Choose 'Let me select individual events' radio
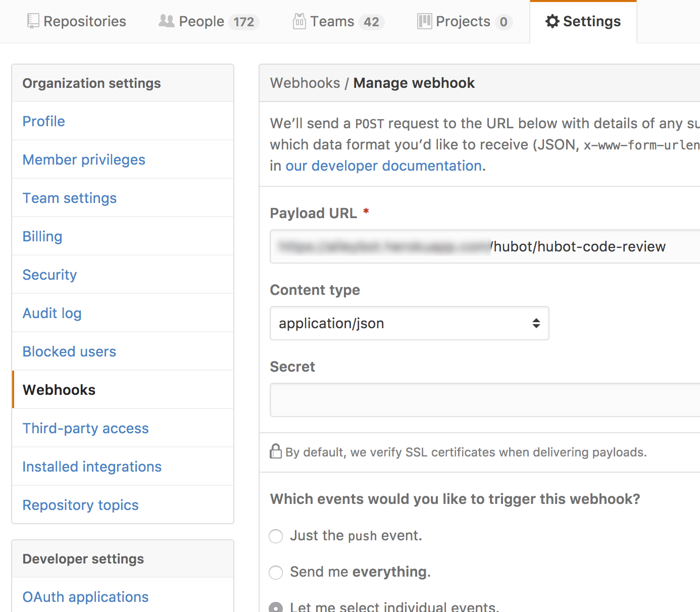Screen dimensions: 700x612 [x=276, y=607]
